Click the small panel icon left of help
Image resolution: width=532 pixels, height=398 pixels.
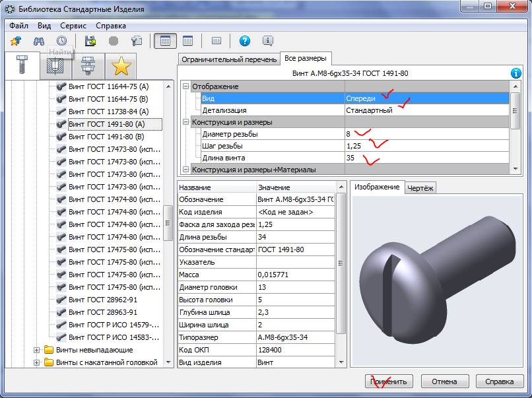[216, 41]
